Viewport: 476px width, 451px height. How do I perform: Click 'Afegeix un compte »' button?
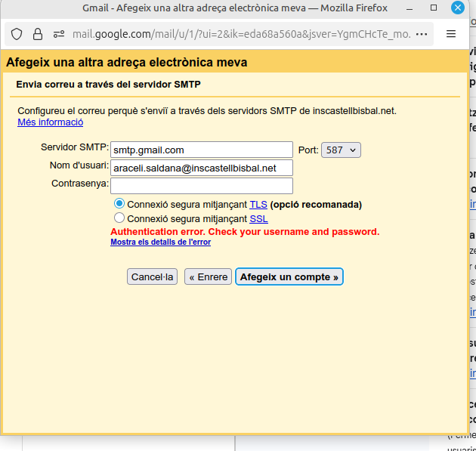point(289,277)
